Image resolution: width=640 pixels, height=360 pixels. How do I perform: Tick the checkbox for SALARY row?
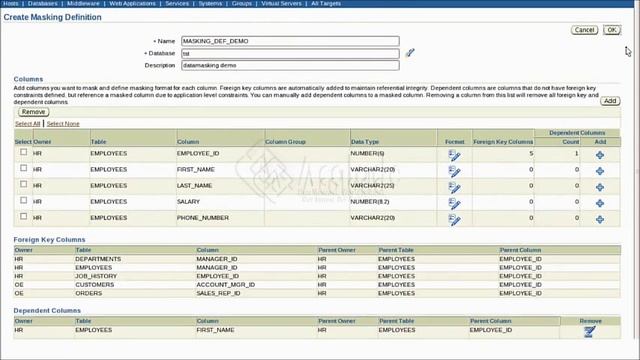point(24,200)
